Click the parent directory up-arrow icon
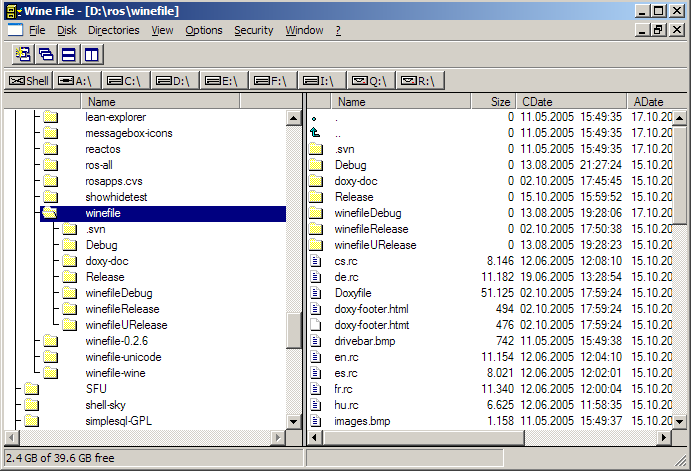 (315, 133)
